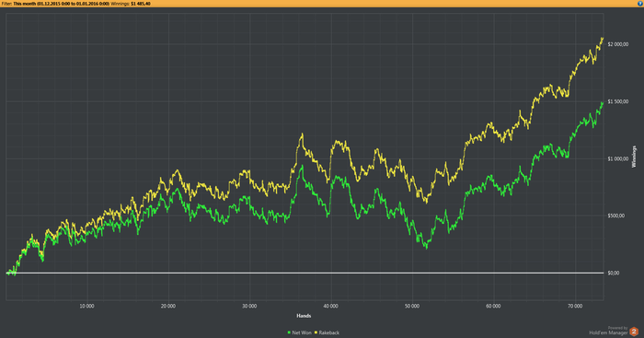Click the green Net Won legend swatch
Image resolution: width=644 pixels, height=338 pixels.
(289, 332)
